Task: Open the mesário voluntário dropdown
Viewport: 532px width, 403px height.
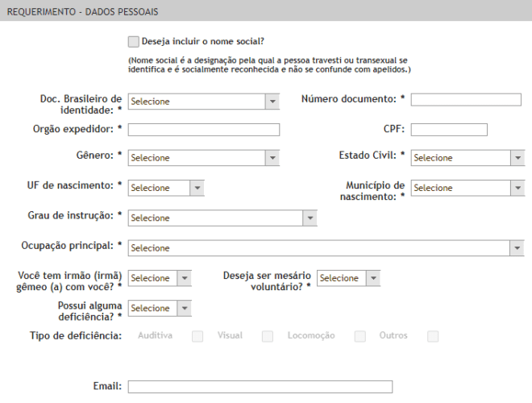Action: (348, 278)
